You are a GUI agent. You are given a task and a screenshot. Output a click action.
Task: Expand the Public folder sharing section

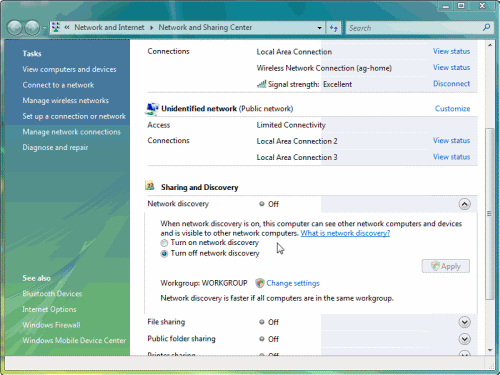pyautogui.click(x=464, y=339)
